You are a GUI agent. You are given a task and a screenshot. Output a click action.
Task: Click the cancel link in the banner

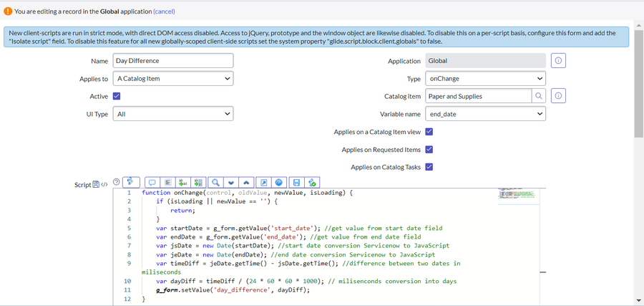pos(165,11)
